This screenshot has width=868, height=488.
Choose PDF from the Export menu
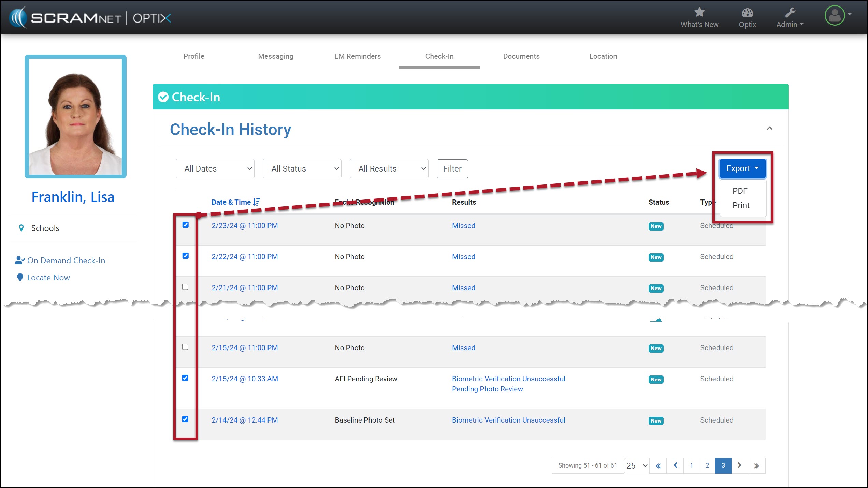(x=740, y=191)
